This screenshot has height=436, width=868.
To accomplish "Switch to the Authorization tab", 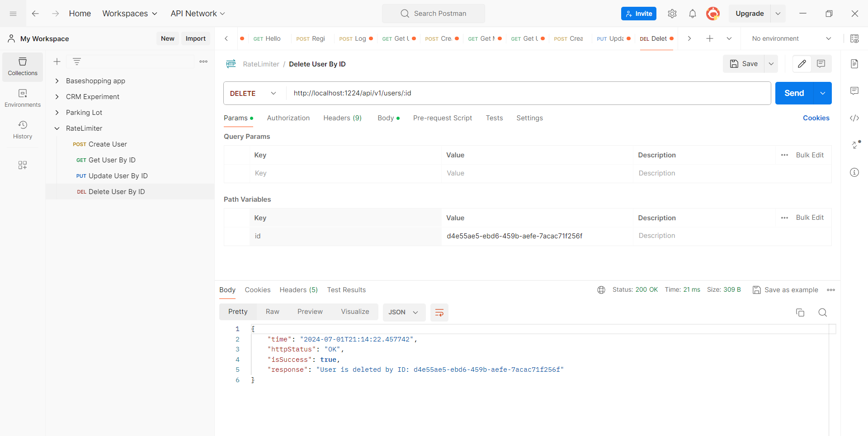I will (288, 118).
